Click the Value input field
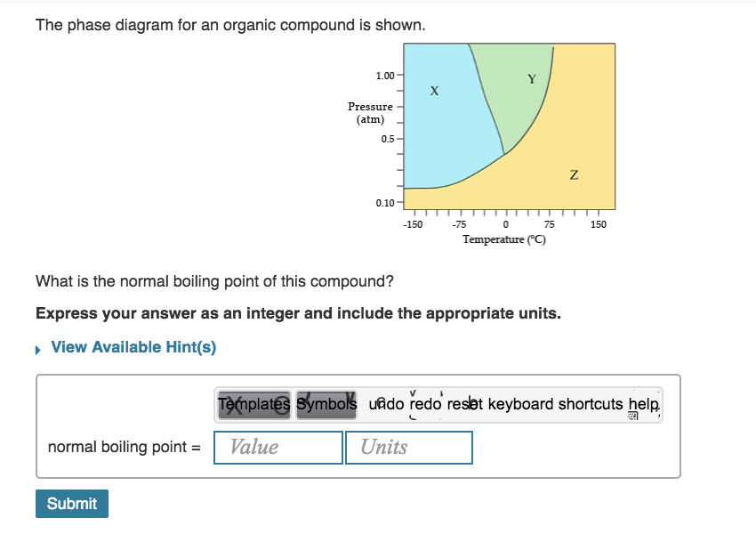This screenshot has height=534, width=756. click(277, 447)
